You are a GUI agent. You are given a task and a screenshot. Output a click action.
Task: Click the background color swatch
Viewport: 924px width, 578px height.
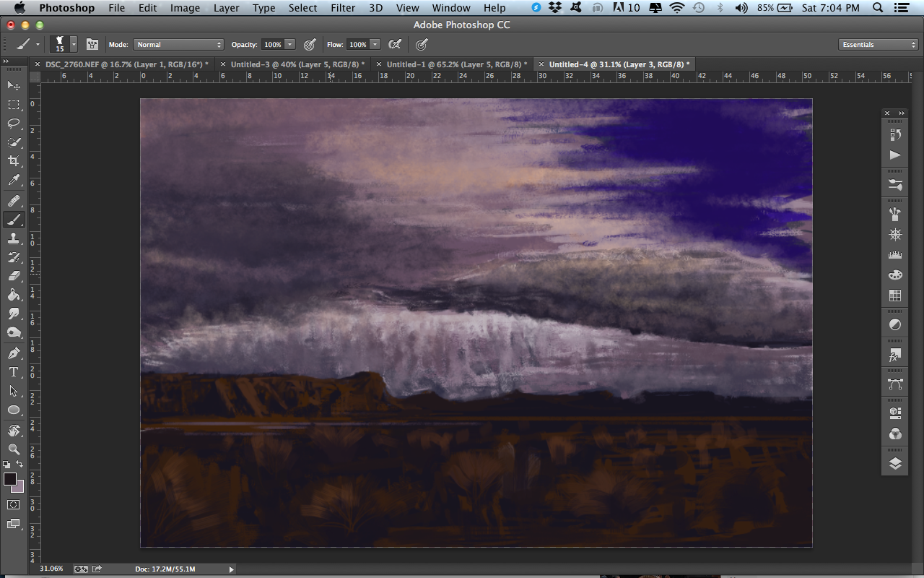point(19,487)
